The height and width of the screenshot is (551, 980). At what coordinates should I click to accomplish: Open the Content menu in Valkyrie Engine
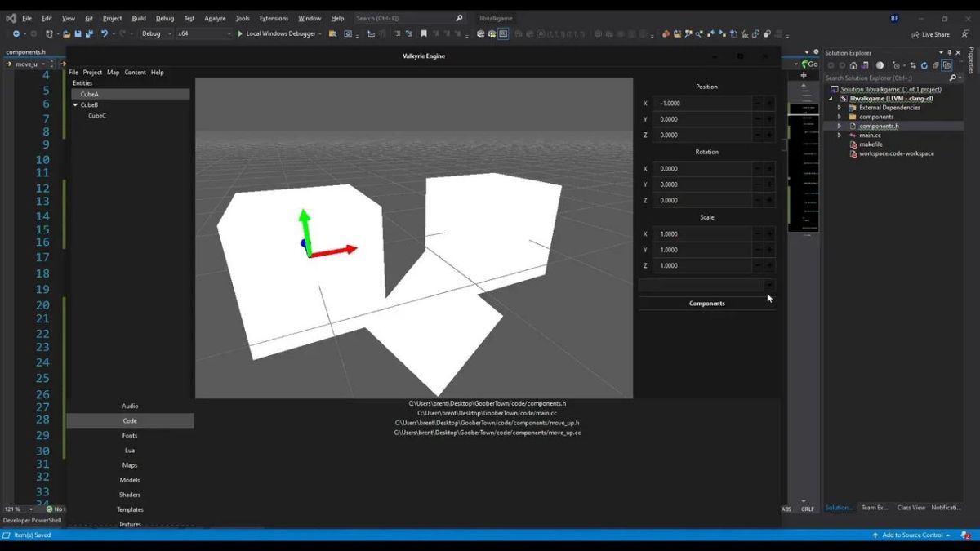click(x=135, y=73)
